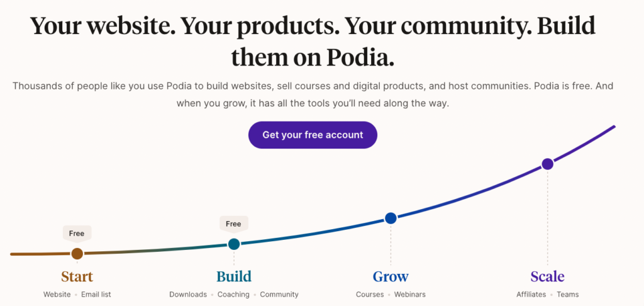644x306 pixels.
Task: Click the Community feature label
Action: point(279,295)
